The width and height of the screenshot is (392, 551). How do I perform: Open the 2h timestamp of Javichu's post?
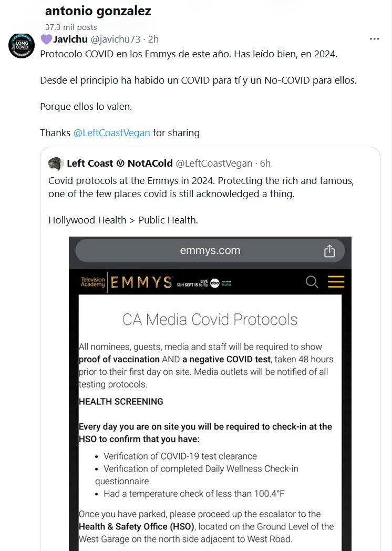click(x=153, y=39)
